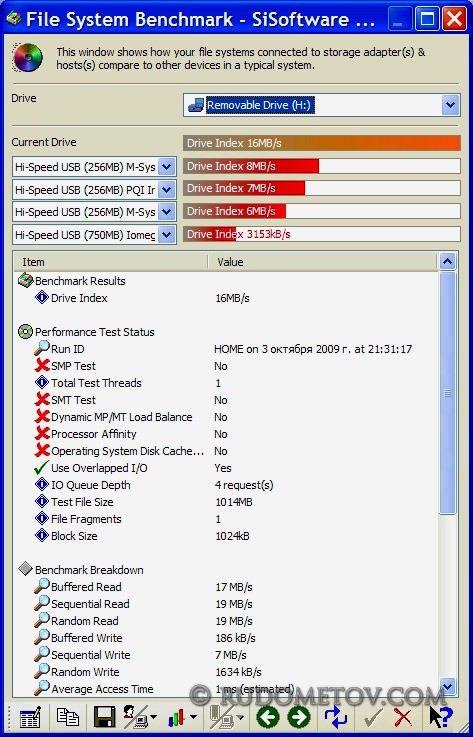Click the vertical scrollbar thumb of the results list
The width and height of the screenshot is (473, 737).
[x=448, y=393]
